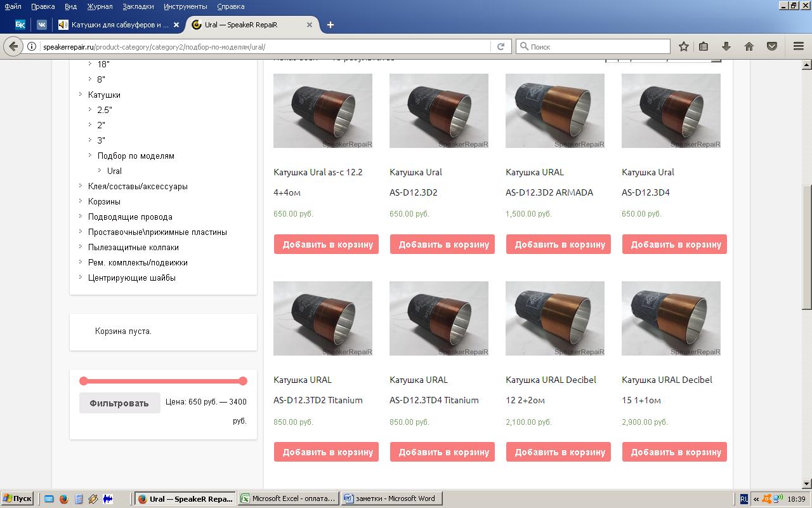Open the chain-link quick launch icon
The height and width of the screenshot is (508, 812).
[93, 499]
